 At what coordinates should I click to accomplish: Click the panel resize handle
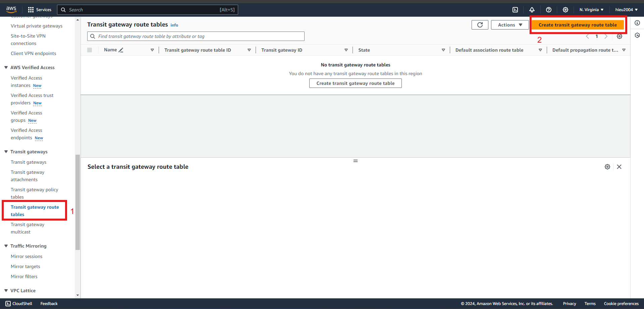(x=356, y=161)
